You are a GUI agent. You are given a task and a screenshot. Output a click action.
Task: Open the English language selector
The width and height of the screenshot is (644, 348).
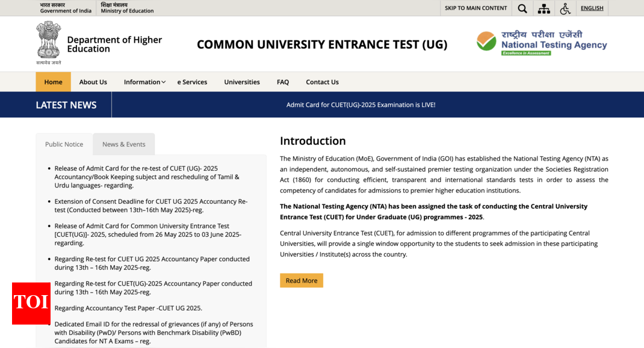592,8
